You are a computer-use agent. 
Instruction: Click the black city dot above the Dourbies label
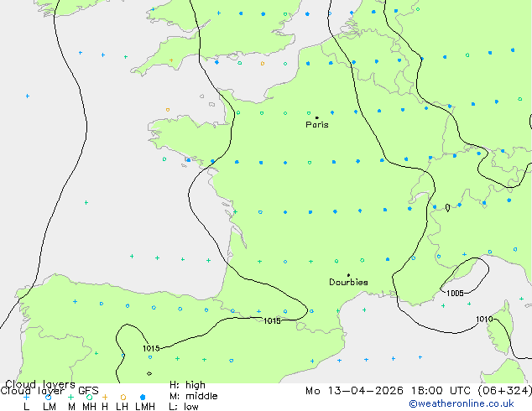pos(348,275)
